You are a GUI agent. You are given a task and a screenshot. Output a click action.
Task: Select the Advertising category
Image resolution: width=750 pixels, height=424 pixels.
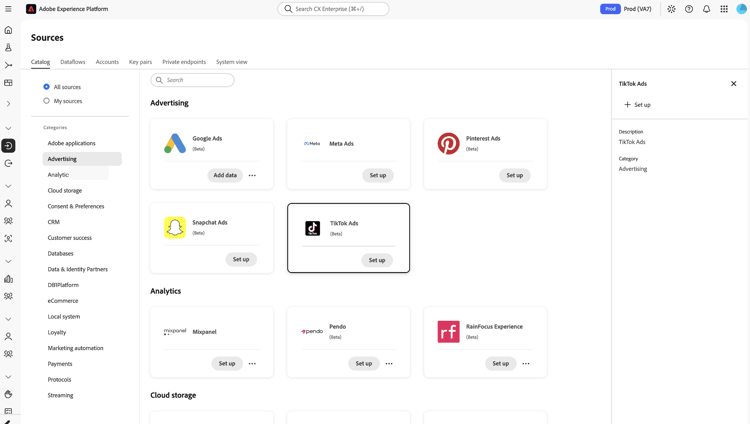[x=82, y=159]
